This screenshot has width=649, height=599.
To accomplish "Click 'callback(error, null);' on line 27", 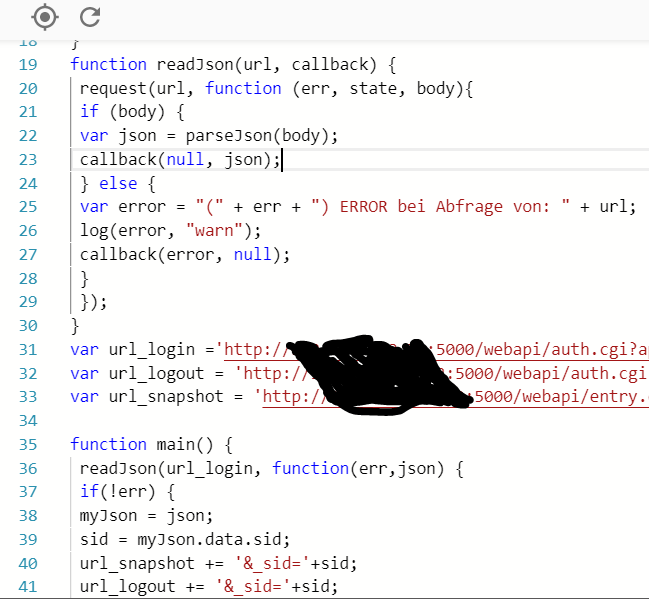I will point(185,254).
